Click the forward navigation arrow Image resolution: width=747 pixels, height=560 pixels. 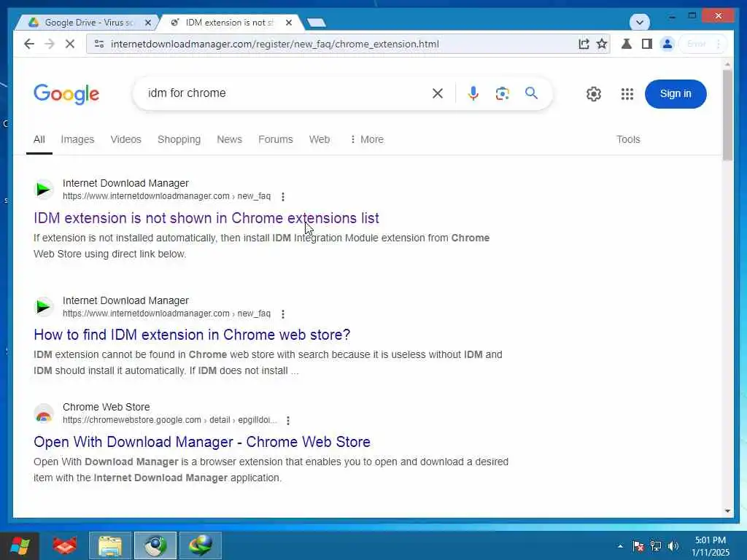(50, 44)
